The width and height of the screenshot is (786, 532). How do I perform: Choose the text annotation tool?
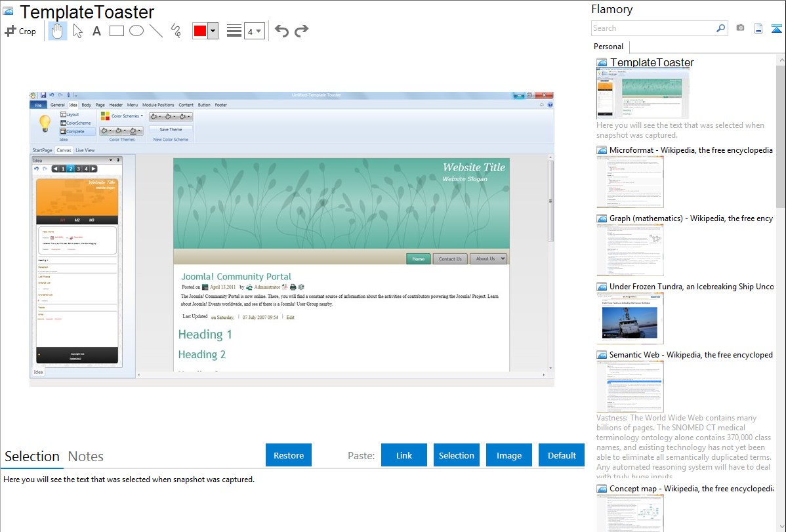point(96,31)
